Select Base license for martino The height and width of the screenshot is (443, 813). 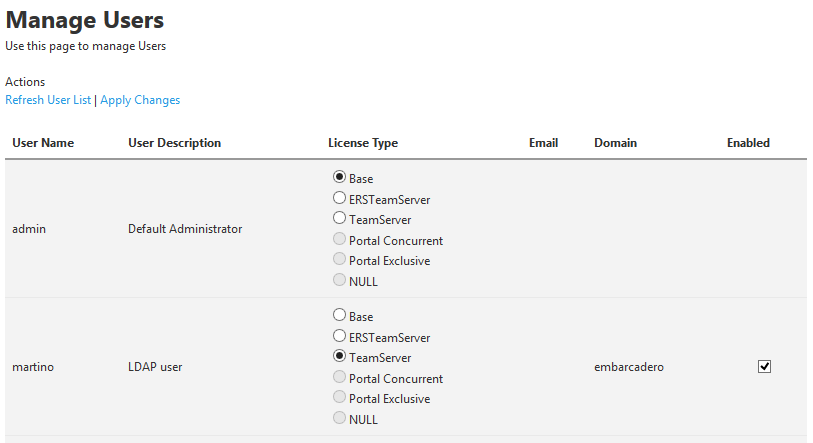pos(339,315)
